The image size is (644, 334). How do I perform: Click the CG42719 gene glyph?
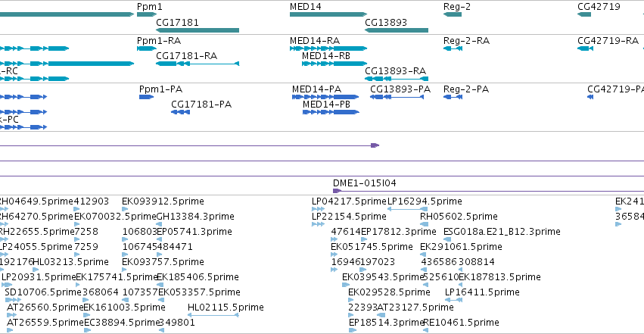pyautogui.click(x=584, y=14)
